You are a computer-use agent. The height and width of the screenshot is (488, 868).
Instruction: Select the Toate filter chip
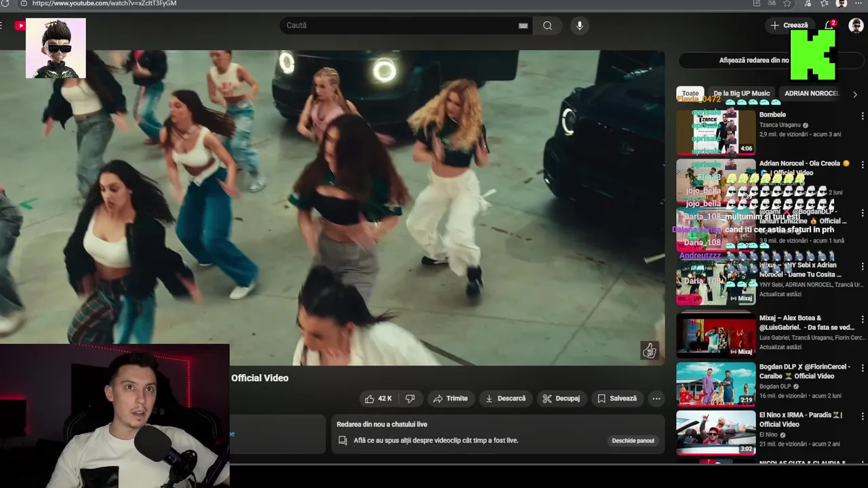pos(690,94)
